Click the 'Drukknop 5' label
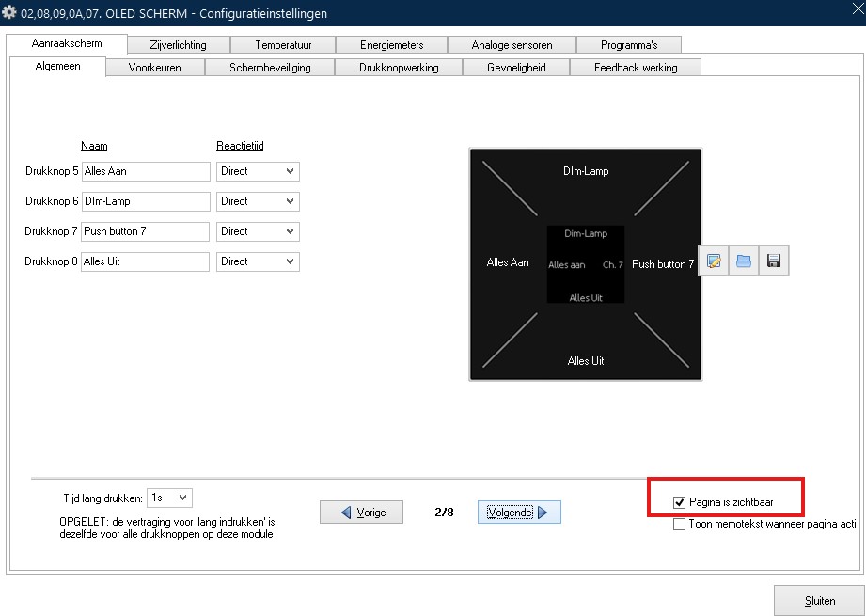866x616 pixels. (52, 171)
